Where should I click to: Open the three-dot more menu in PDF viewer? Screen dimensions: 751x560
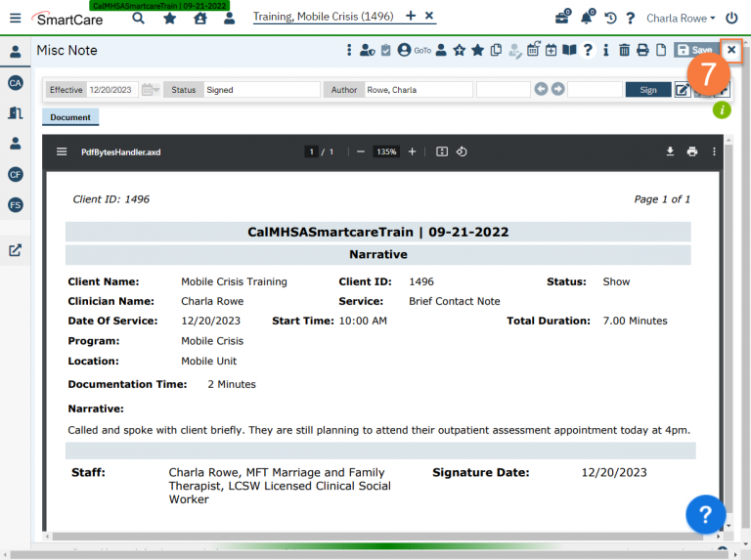click(x=714, y=151)
